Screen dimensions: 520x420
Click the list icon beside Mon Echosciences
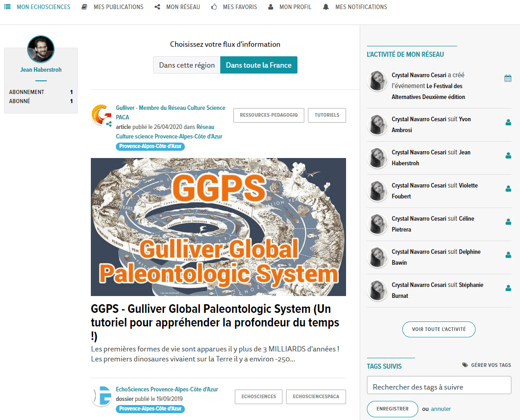coord(7,7)
